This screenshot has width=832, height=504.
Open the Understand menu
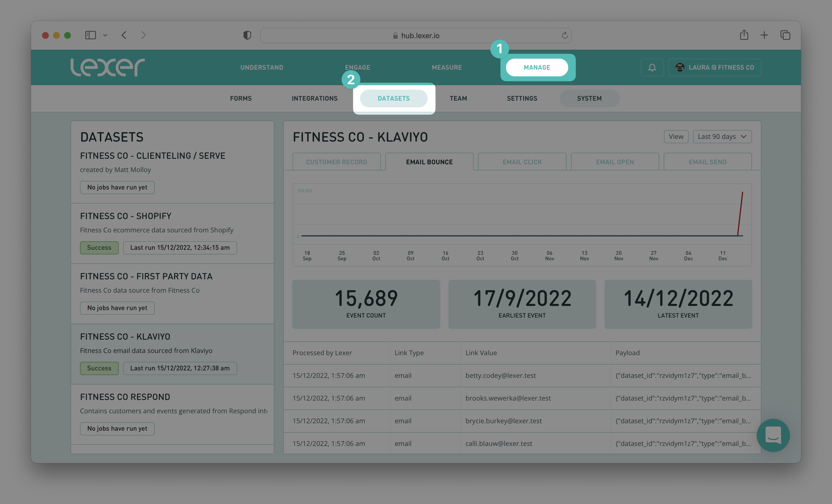point(262,67)
